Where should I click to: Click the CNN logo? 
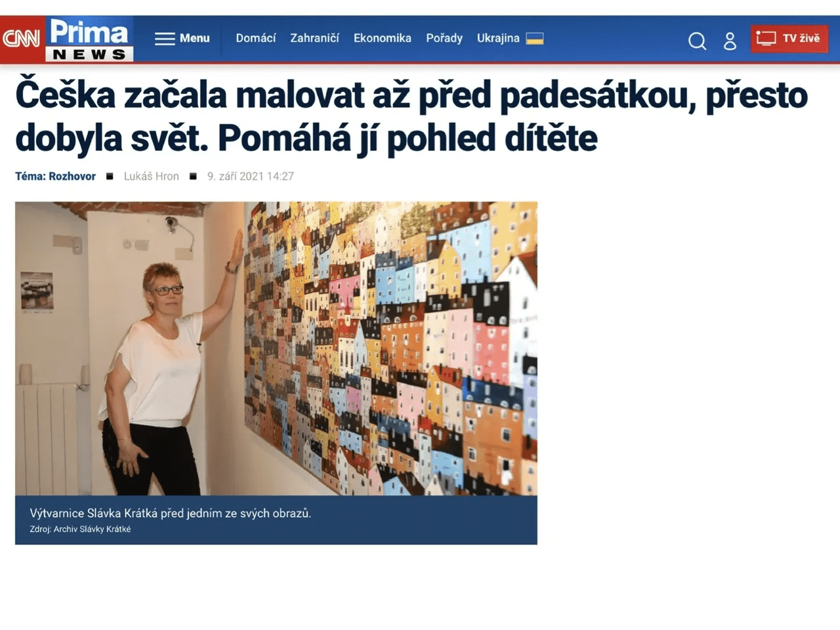(x=22, y=39)
